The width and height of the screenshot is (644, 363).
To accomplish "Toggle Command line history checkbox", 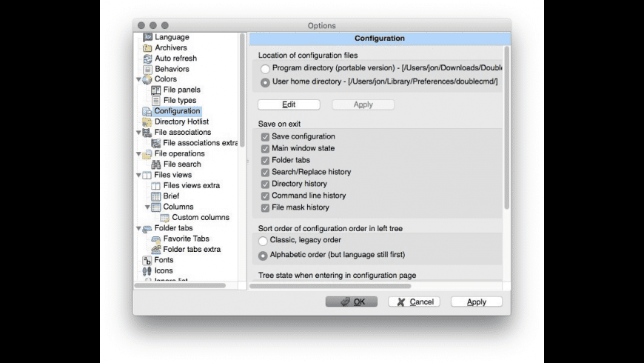I will coord(265,196).
